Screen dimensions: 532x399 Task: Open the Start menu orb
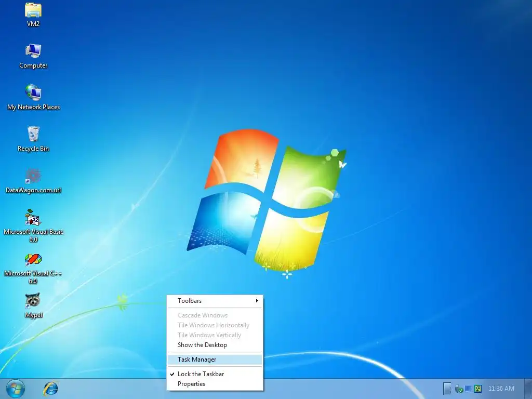coord(15,389)
